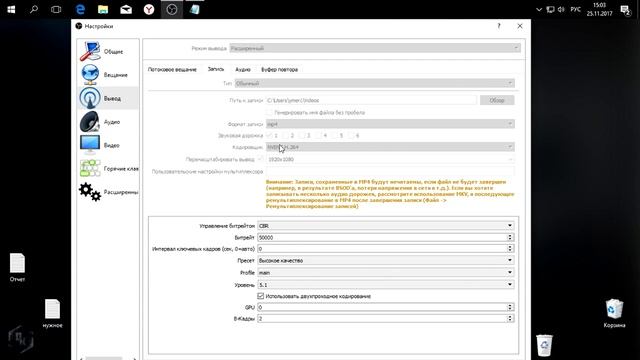640x360 pixels.
Task: Open Windows search from the taskbar
Action: click(34, 9)
